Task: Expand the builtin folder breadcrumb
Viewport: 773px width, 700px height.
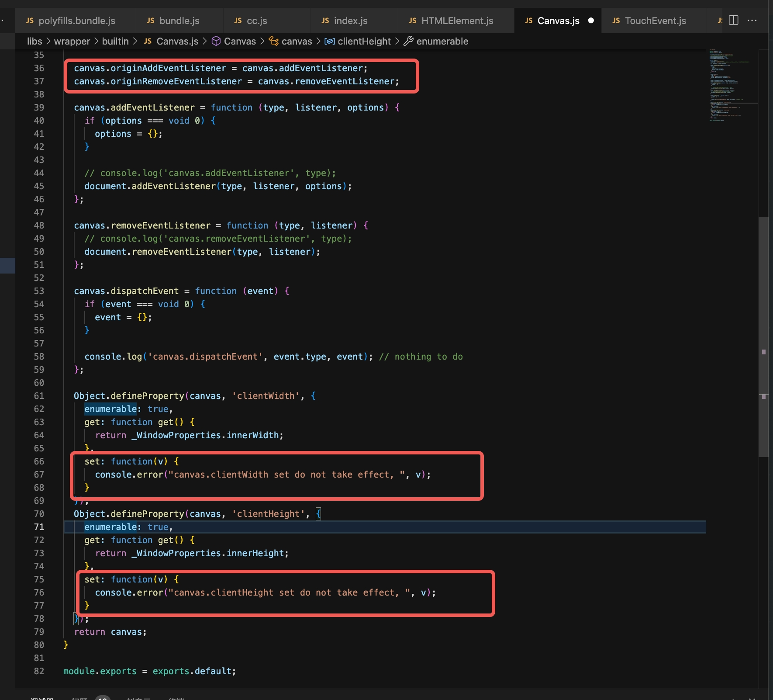Action: click(x=115, y=42)
